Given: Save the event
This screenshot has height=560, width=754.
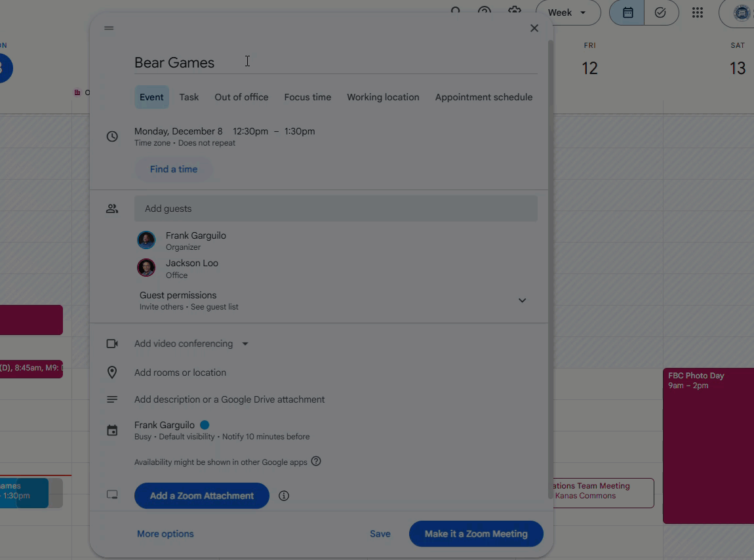Looking at the screenshot, I should click(380, 534).
